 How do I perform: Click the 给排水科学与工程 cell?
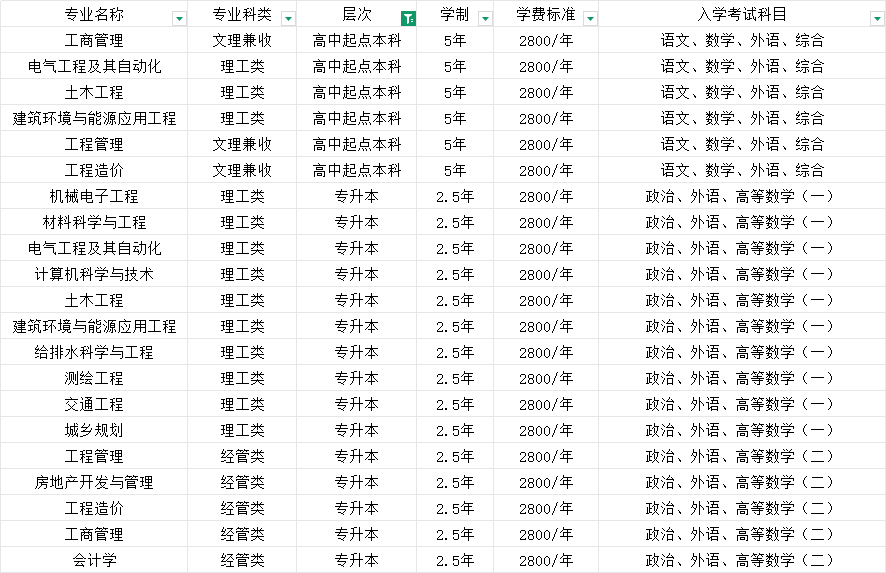tap(94, 352)
